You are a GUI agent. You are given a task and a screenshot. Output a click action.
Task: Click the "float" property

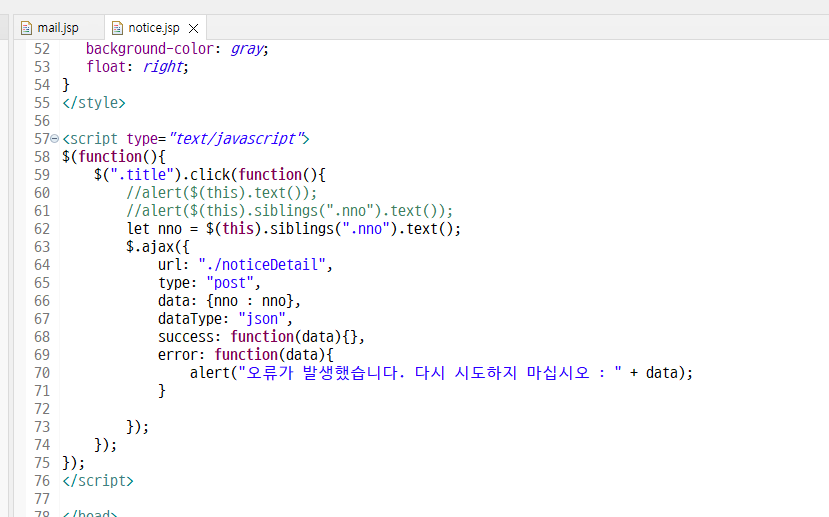coord(106,67)
